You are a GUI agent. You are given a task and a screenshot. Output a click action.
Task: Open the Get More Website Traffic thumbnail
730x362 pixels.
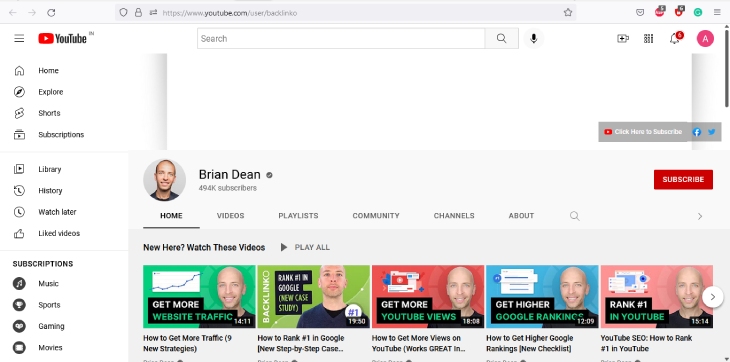point(199,296)
